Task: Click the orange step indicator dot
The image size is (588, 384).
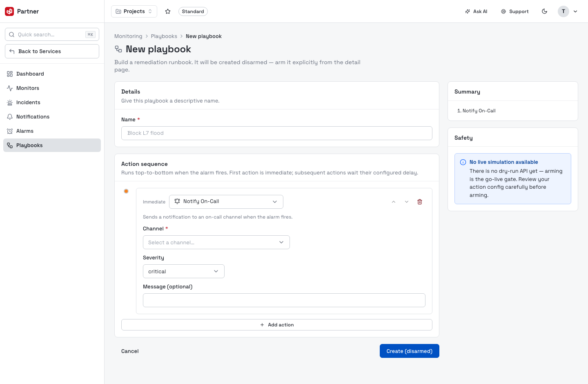Action: click(126, 191)
